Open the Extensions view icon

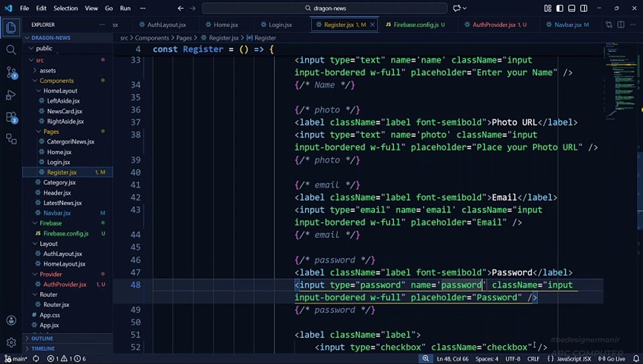(x=11, y=117)
